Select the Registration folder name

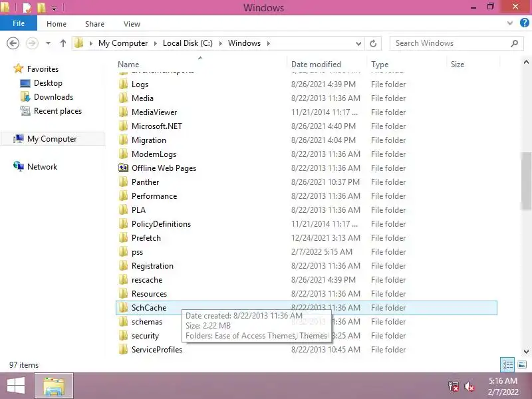pos(152,265)
